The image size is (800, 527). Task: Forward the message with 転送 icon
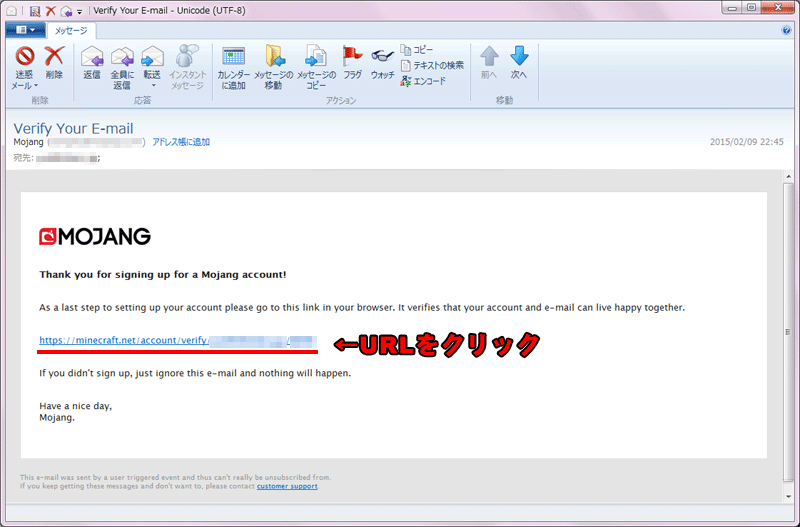152,56
